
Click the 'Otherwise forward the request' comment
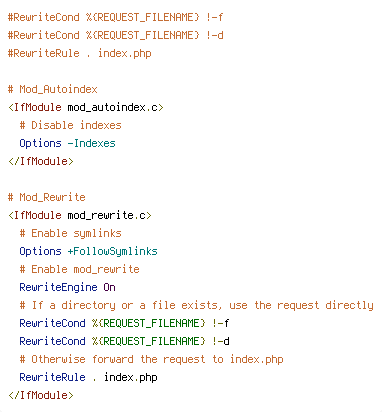pos(151,359)
